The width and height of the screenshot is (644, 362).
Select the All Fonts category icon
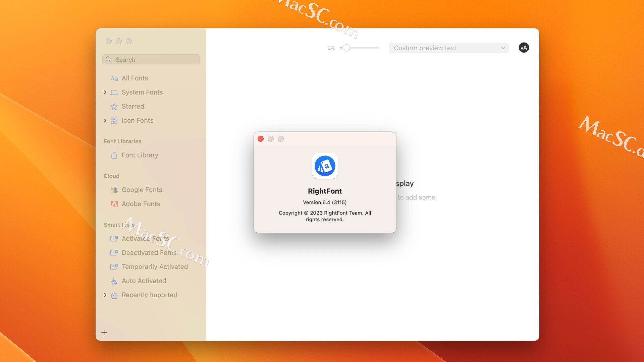114,78
